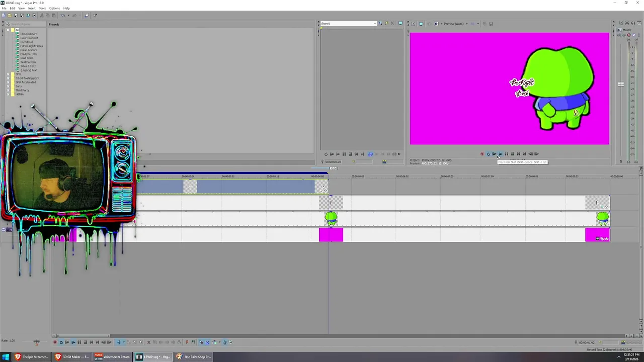Toggle loop playback under video preview
This screenshot has width=644, height=362.
pos(489,154)
